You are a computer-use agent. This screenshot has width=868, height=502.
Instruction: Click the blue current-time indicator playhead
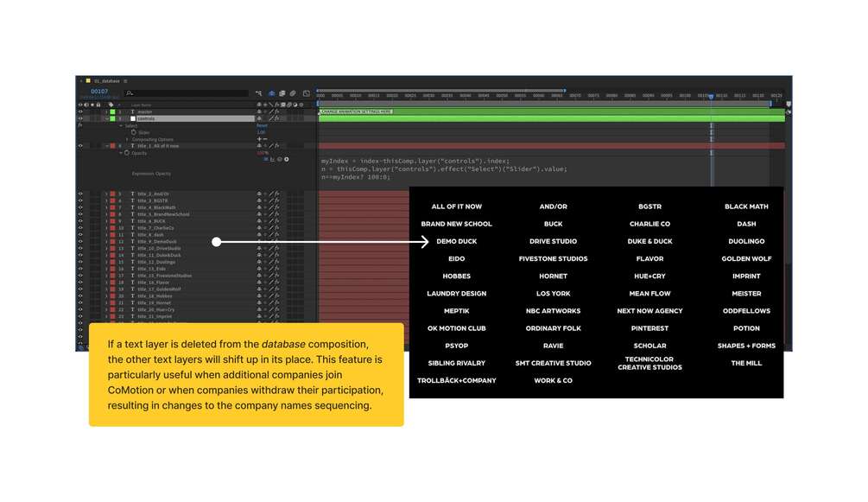point(712,97)
